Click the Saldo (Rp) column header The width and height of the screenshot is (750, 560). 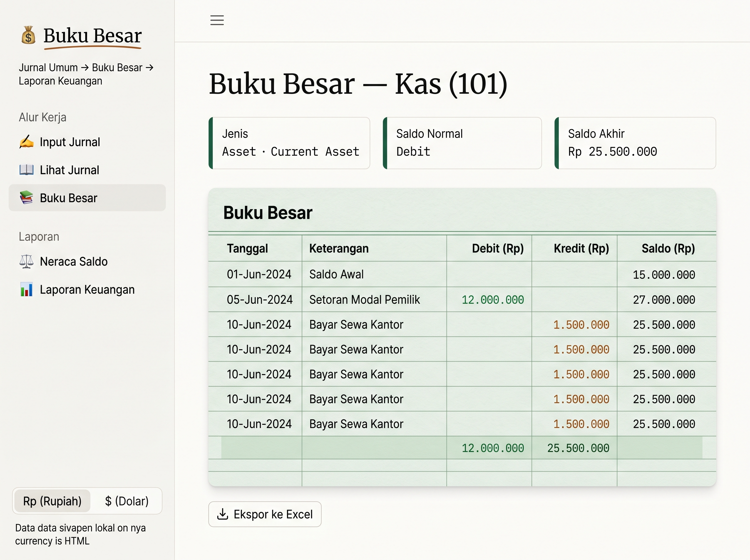click(x=668, y=248)
